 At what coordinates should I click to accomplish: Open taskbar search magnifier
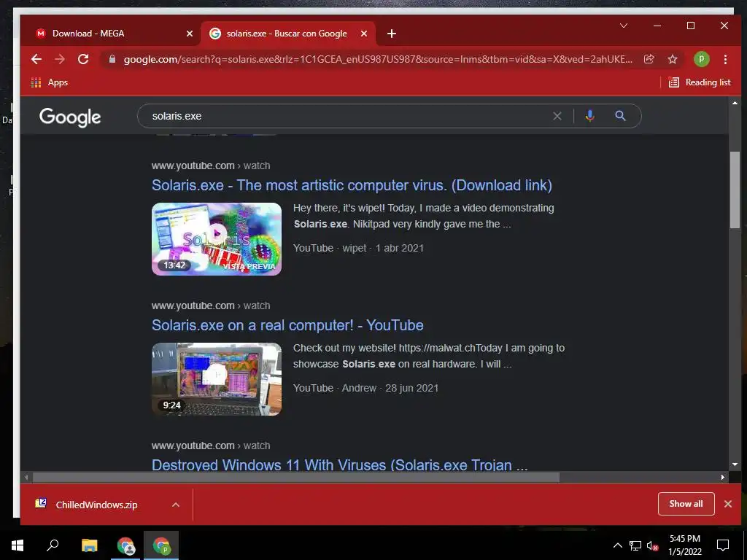click(x=53, y=545)
